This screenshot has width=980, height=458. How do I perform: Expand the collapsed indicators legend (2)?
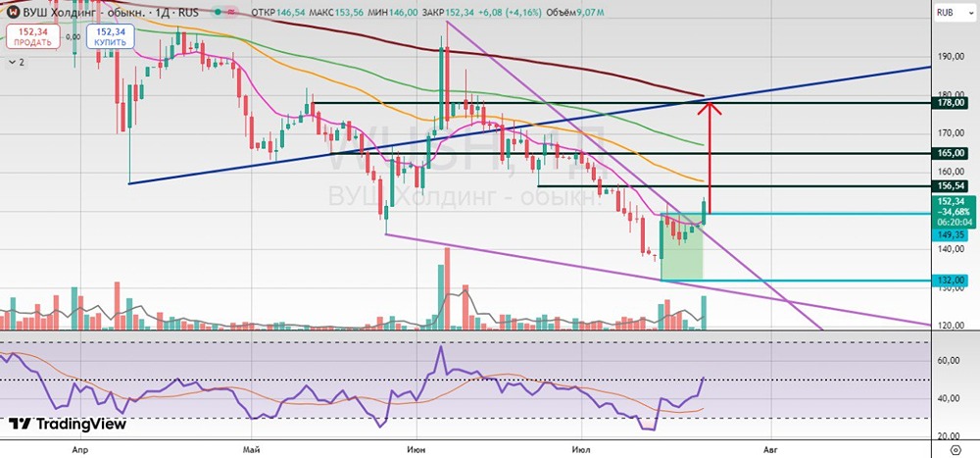coord(17,62)
